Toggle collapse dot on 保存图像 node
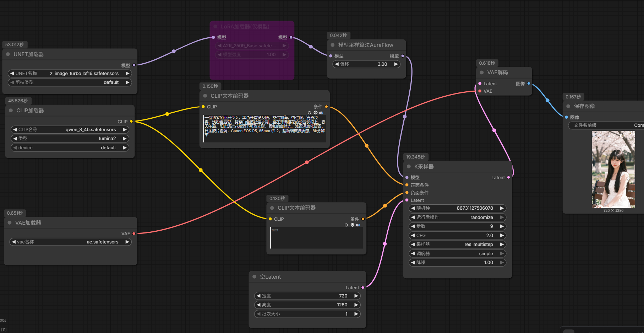The height and width of the screenshot is (333, 644). pos(568,106)
